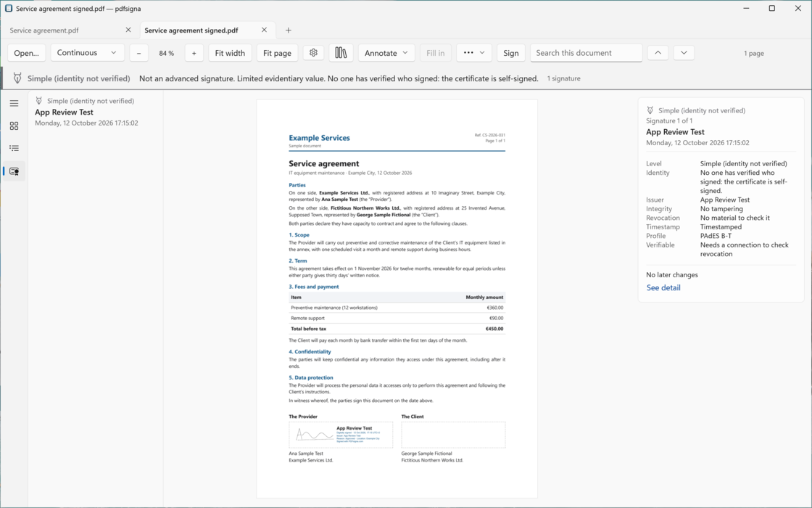Select App Review Test signature in left panel
Viewport: 812px width, 508px height.
pos(96,112)
